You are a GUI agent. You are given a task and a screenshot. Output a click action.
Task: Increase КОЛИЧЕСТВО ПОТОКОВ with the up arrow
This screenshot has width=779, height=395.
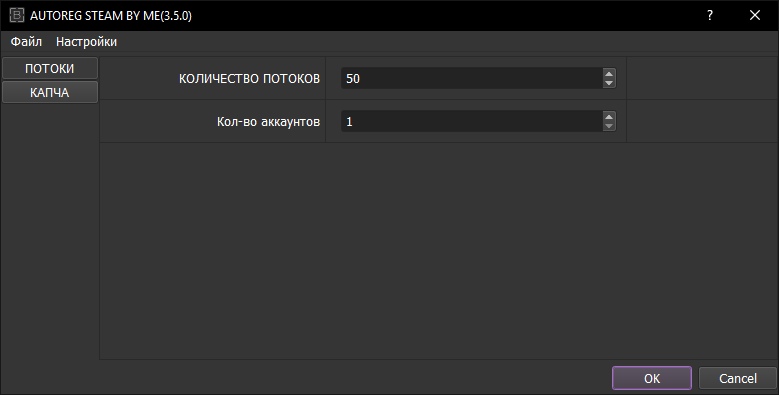pos(609,74)
